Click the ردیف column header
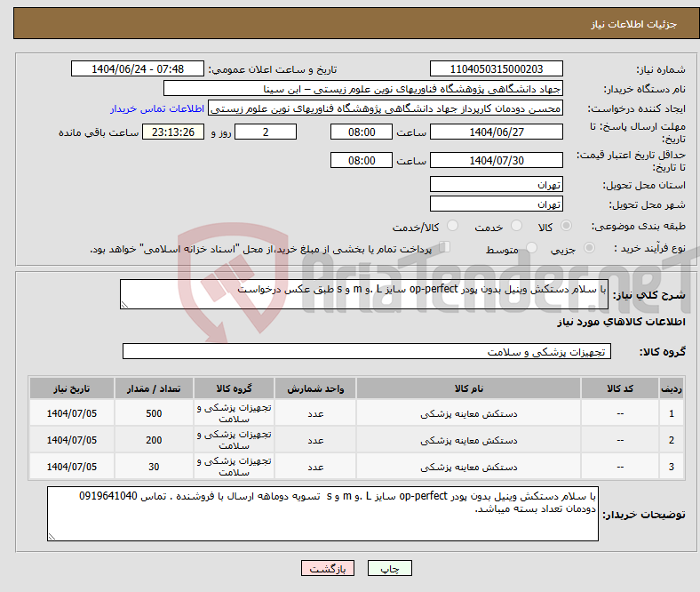The width and height of the screenshot is (700, 592). 671,388
